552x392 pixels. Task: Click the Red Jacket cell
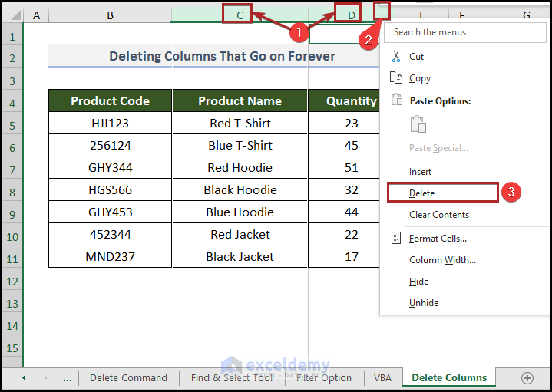tap(240, 234)
